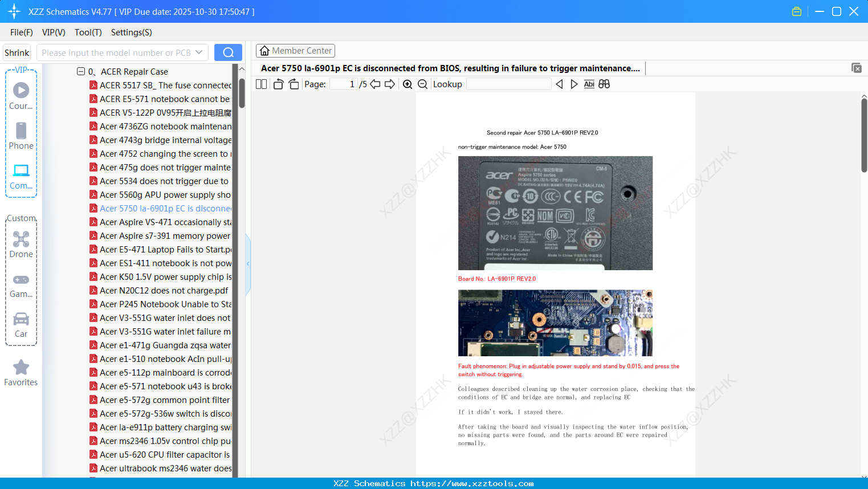Toggle two-page view layout icon

(x=261, y=84)
